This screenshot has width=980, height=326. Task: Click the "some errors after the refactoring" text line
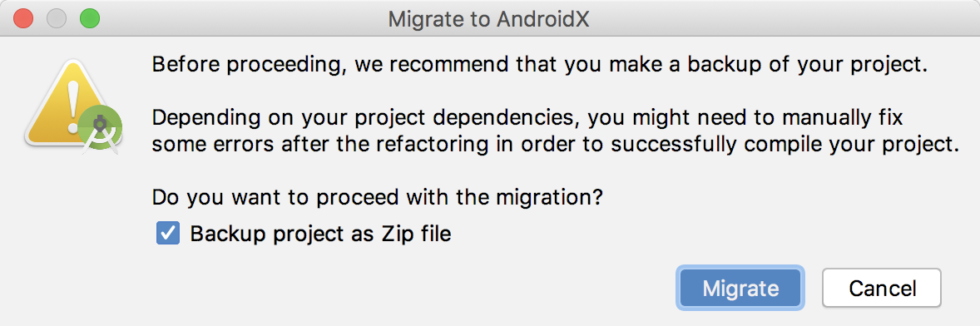556,145
